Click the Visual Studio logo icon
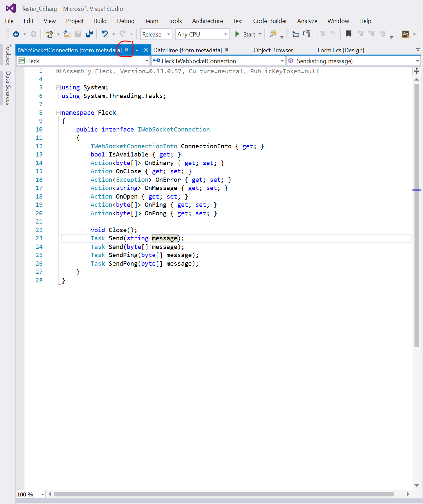Image resolution: width=423 pixels, height=504 pixels. point(11,8)
